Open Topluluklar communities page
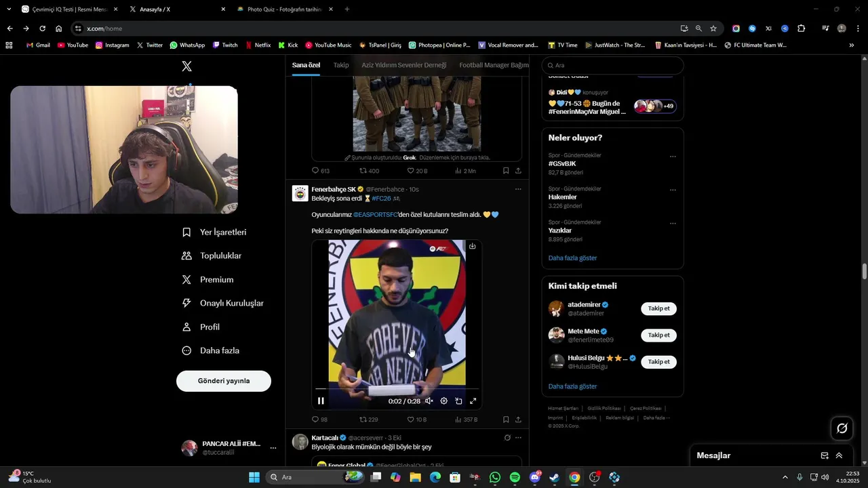 (x=212, y=256)
